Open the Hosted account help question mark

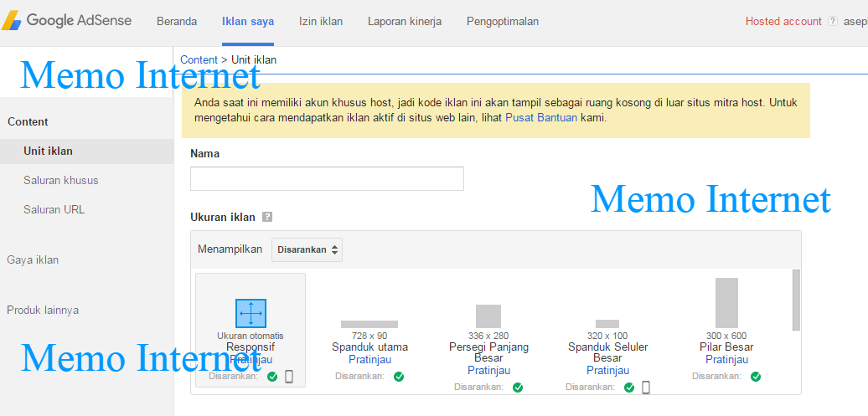click(x=832, y=21)
